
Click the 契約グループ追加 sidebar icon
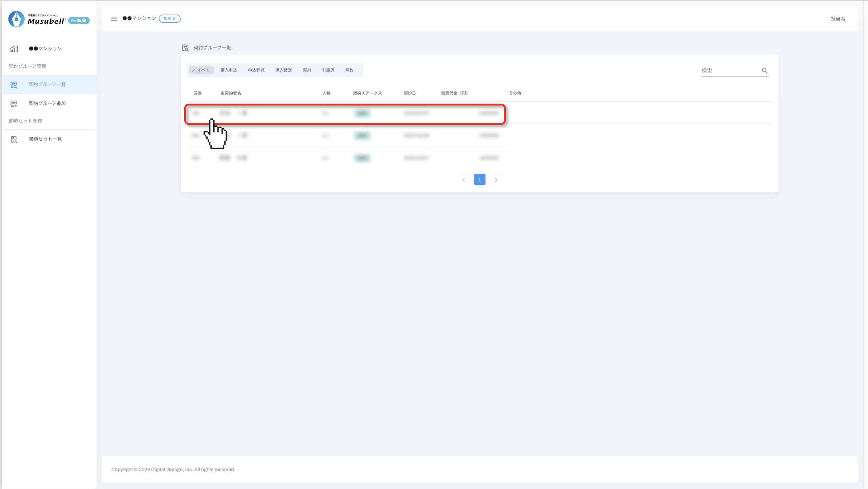point(14,104)
